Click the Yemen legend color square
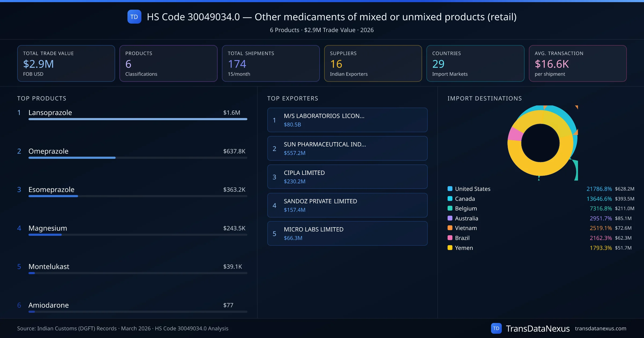 450,248
